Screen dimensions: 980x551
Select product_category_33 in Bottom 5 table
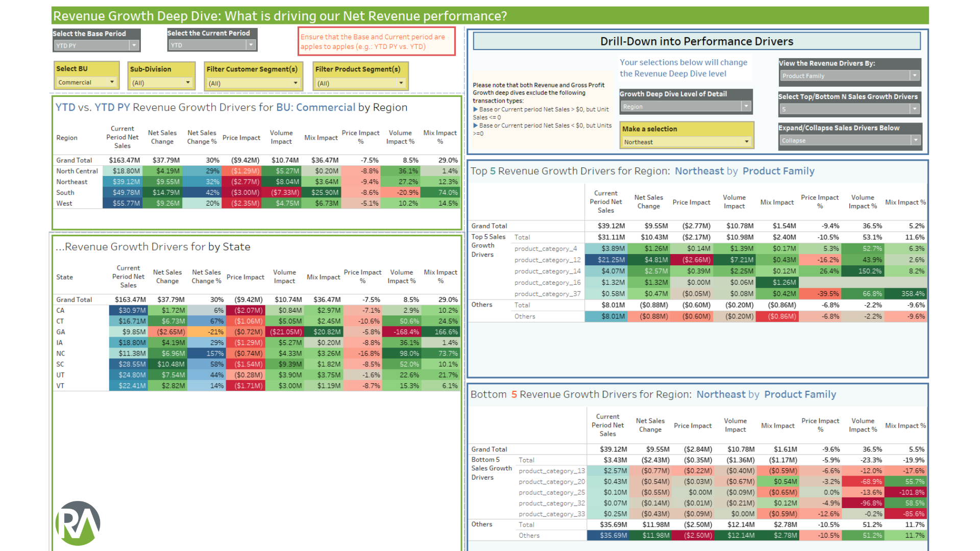[x=552, y=514]
